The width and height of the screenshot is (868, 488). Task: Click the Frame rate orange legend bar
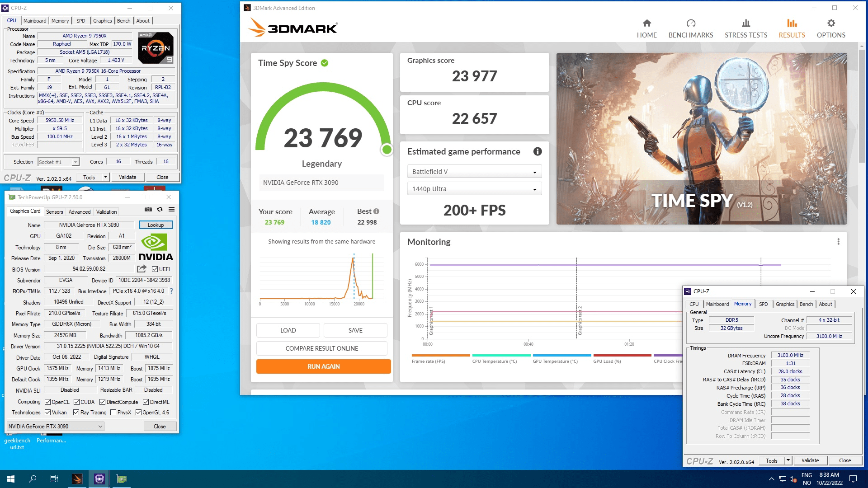click(x=441, y=356)
